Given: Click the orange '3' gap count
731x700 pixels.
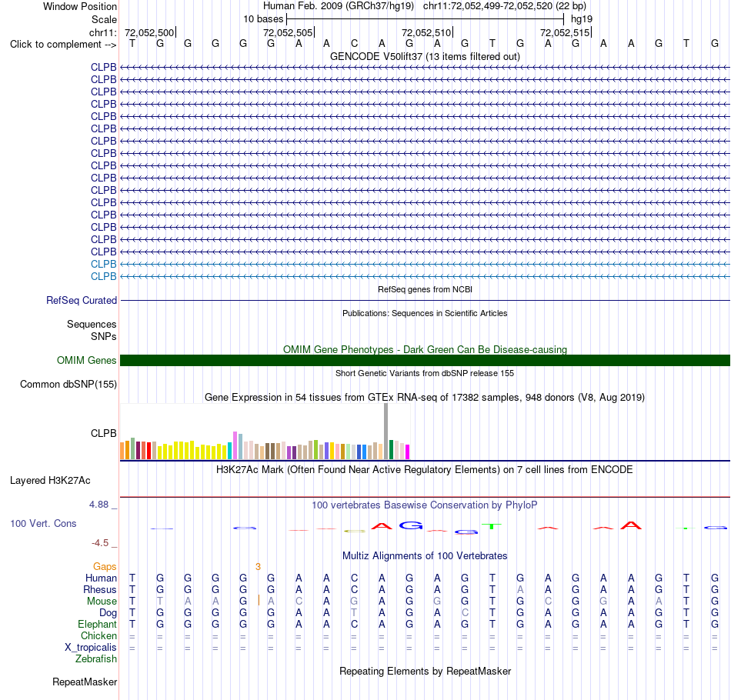Looking at the screenshot, I should point(258,567).
